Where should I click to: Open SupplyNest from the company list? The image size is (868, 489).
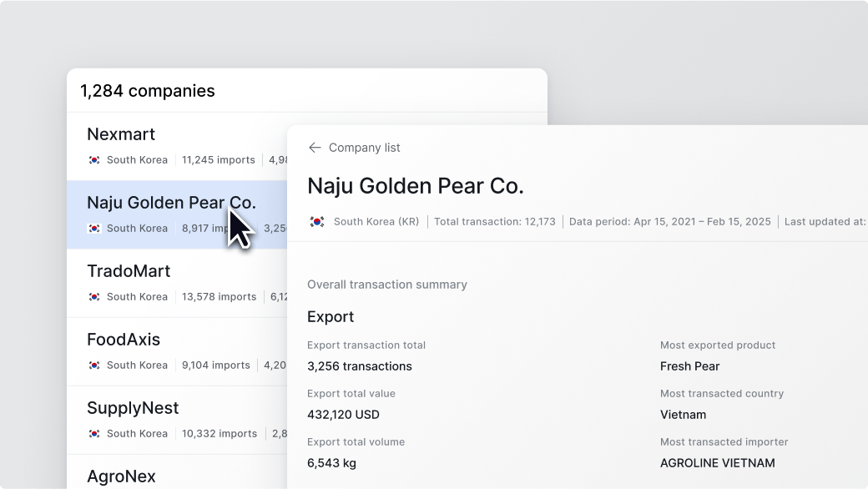133,408
